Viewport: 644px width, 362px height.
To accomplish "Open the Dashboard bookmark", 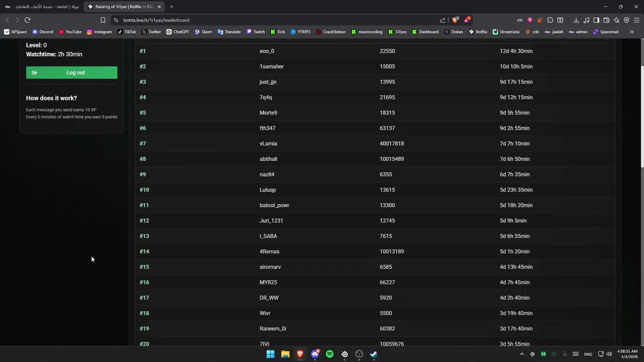I will click(x=425, y=32).
